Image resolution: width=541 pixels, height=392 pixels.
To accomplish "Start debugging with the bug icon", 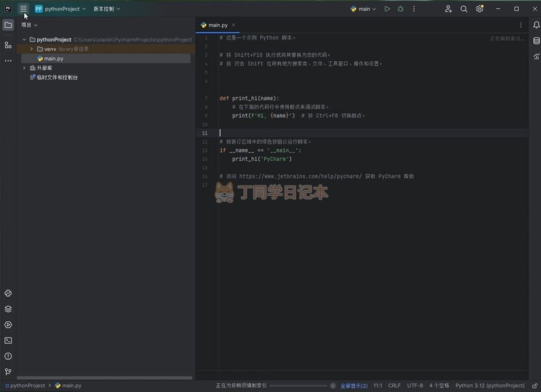I will 401,9.
